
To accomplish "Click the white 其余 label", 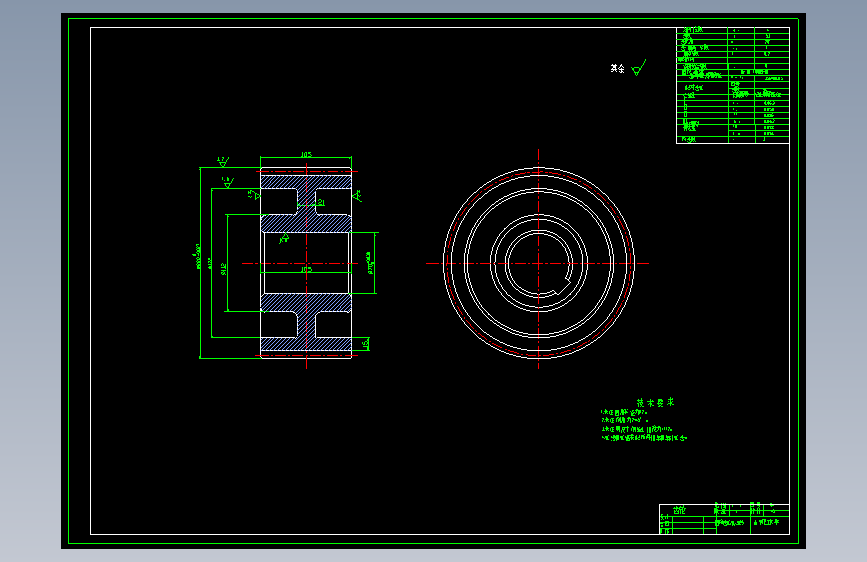I will 618,69.
